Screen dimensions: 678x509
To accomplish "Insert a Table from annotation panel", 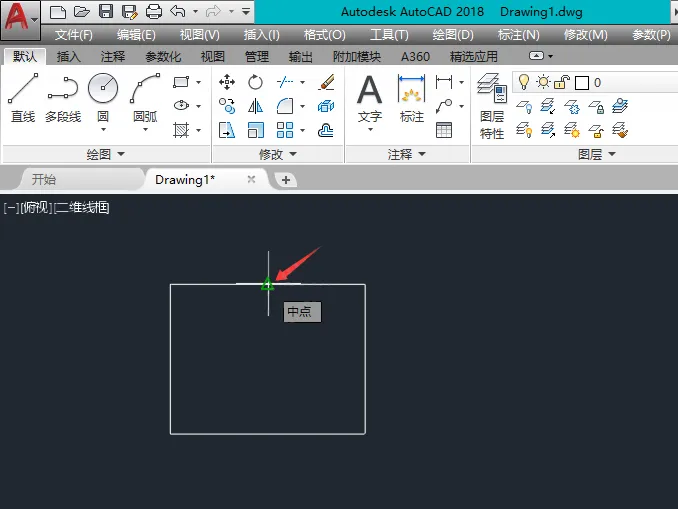I will 444,130.
